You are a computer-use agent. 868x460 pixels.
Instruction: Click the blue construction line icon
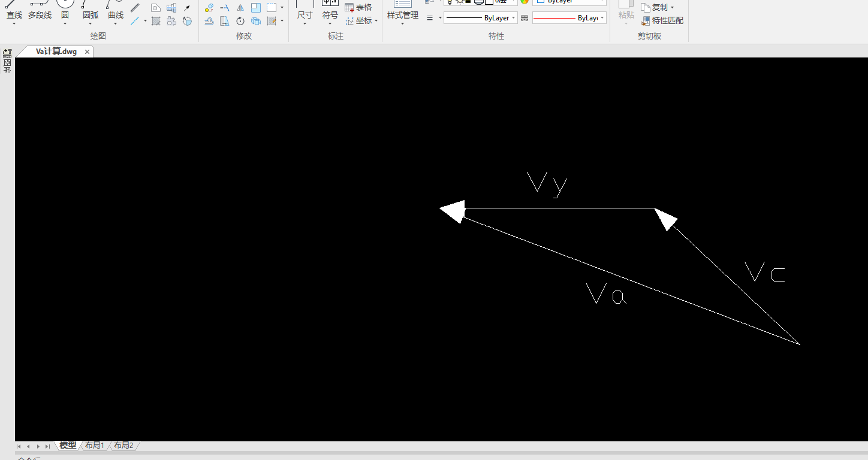(x=135, y=21)
